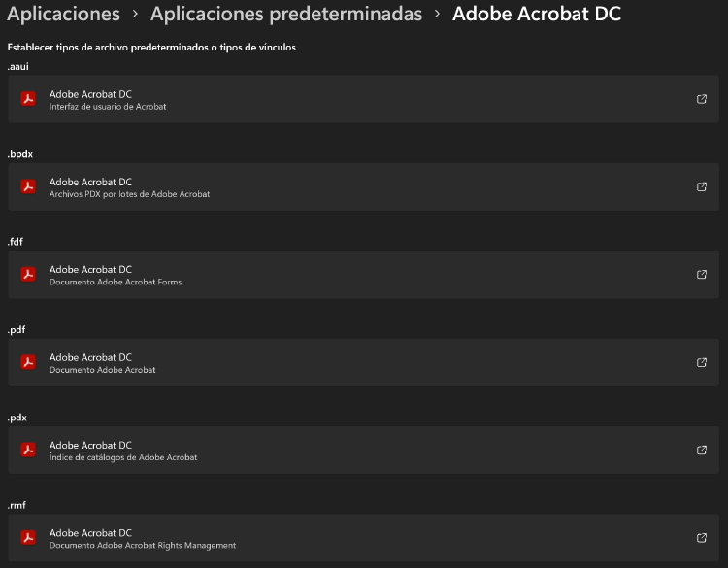This screenshot has width=728, height=568.
Task: Click the Acrobat icon in the .rmf row
Action: tap(29, 538)
